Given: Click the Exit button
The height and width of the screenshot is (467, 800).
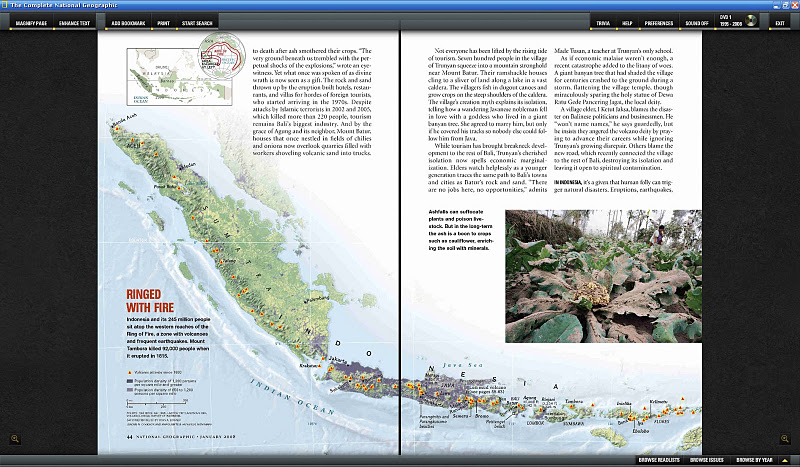Looking at the screenshot, I should [779, 22].
